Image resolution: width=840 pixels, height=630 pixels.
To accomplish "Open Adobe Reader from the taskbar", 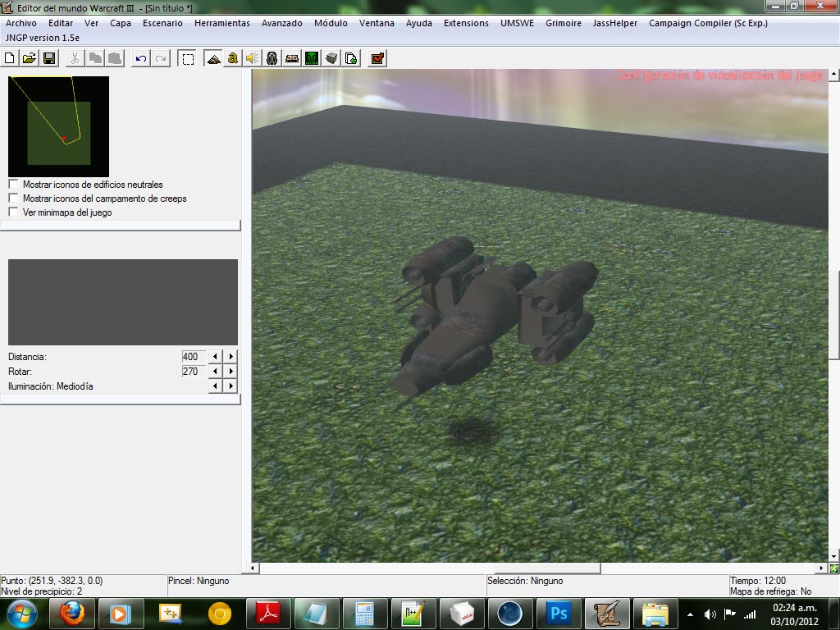I will 268,614.
